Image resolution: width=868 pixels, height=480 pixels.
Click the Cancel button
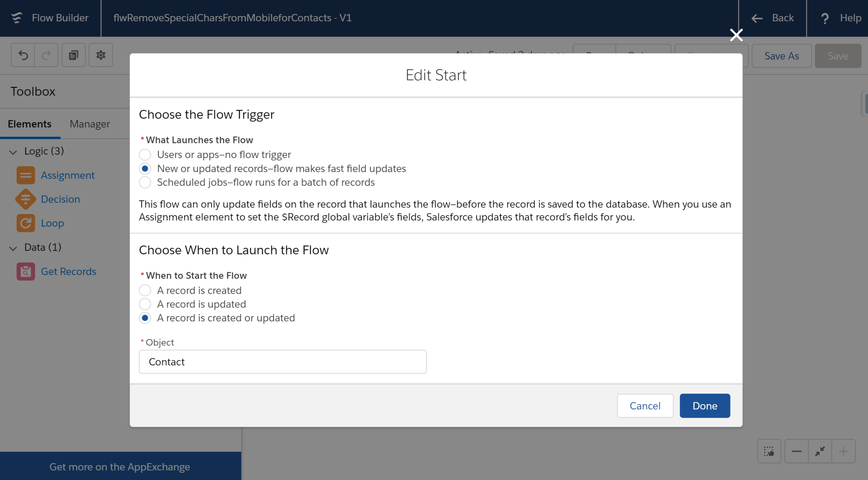coord(645,406)
